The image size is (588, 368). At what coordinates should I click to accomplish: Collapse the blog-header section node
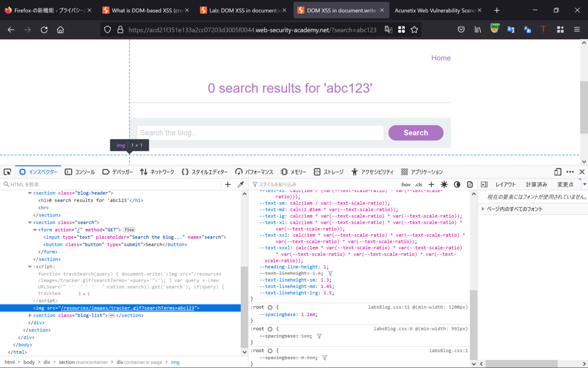[30, 193]
